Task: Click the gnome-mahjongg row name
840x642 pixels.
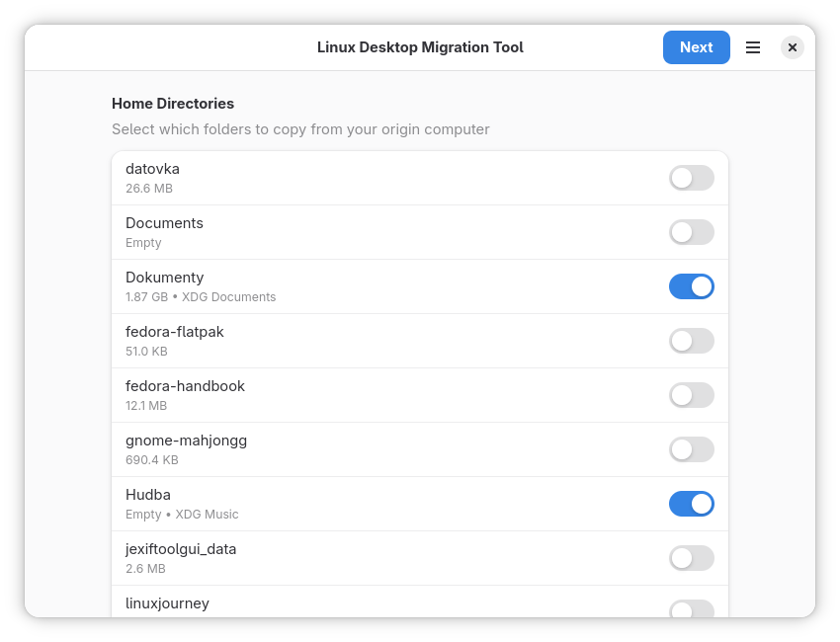Action: [186, 441]
